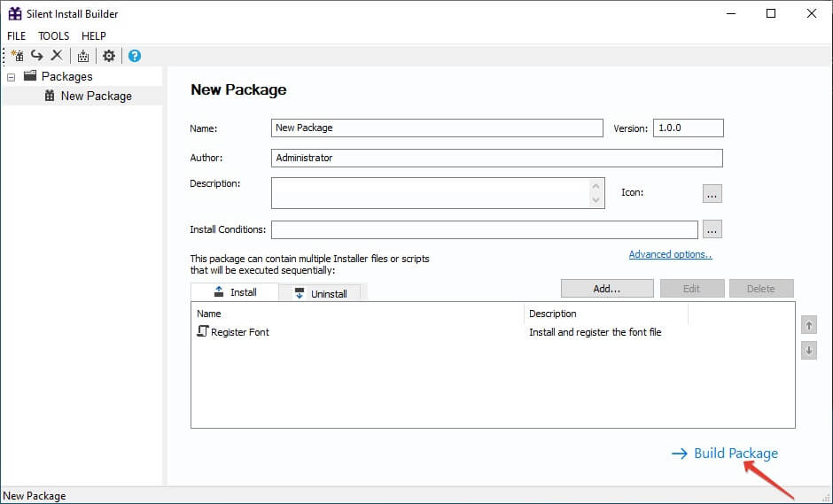Click the curved arrow toolbar icon
The image size is (833, 504).
[x=36, y=55]
